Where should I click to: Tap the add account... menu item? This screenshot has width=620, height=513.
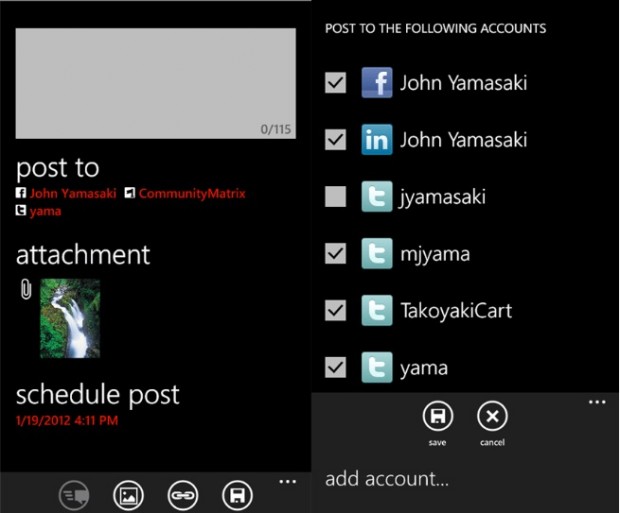point(387,479)
